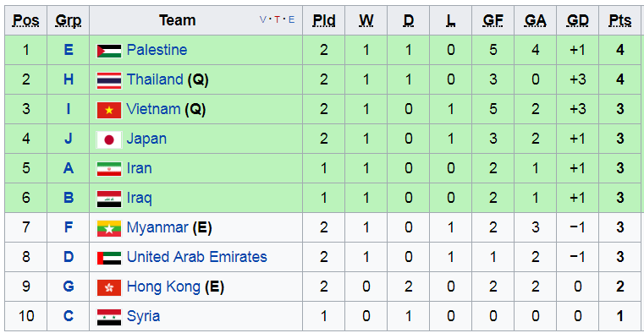The height and width of the screenshot is (333, 644).
Task: Click the T talk template link
Action: 278,19
